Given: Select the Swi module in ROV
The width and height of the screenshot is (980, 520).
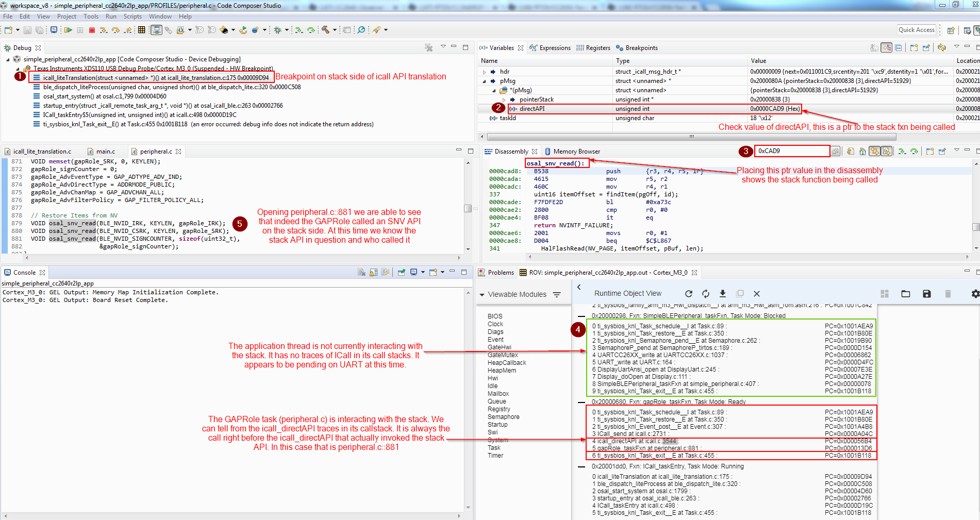Looking at the screenshot, I should pos(492,432).
